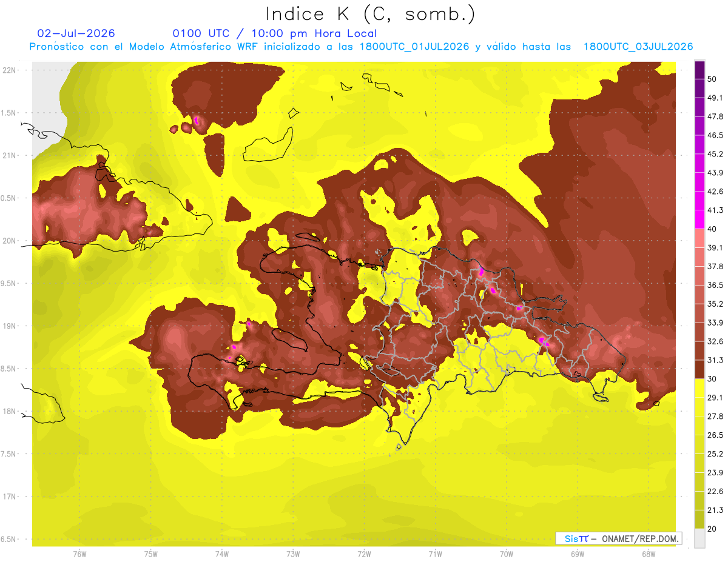728x562 pixels.
Task: Click the latitude label '19N'
Action: 10,326
